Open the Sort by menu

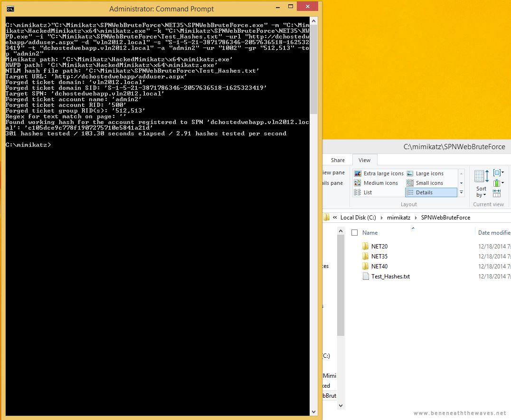(481, 184)
